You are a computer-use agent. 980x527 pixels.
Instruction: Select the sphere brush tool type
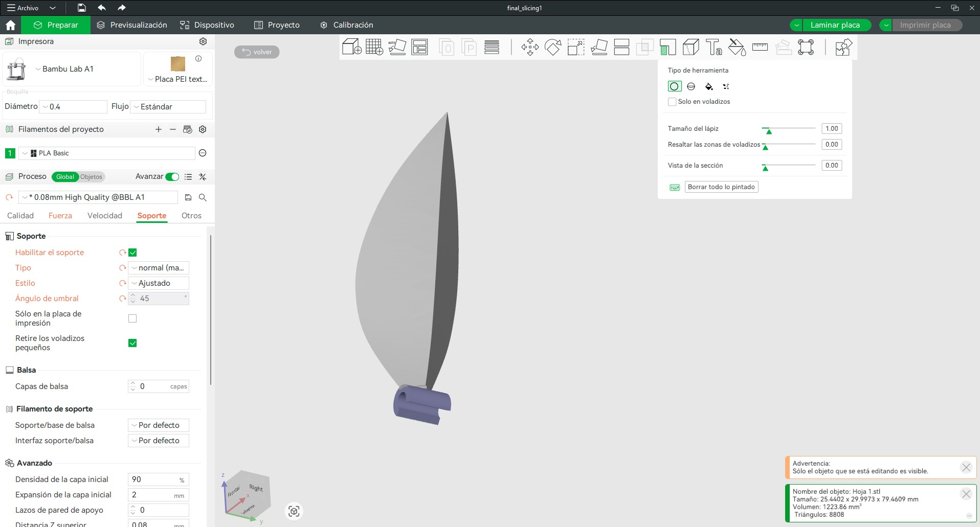click(691, 86)
